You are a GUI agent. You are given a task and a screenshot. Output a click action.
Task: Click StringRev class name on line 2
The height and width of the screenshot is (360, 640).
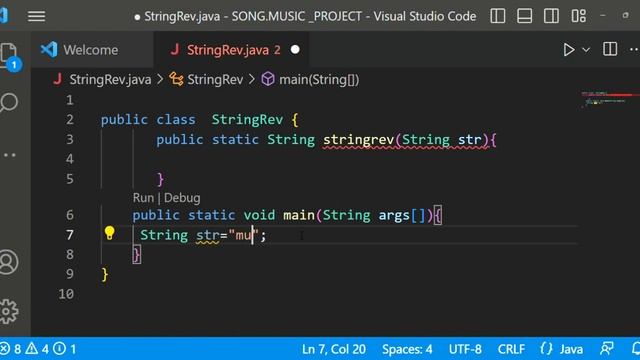tap(247, 120)
